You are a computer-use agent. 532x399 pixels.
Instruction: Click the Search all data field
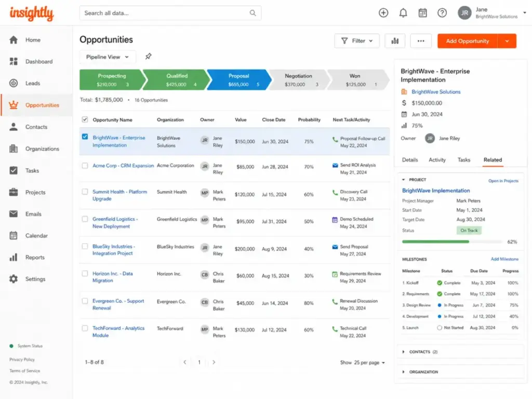[170, 13]
